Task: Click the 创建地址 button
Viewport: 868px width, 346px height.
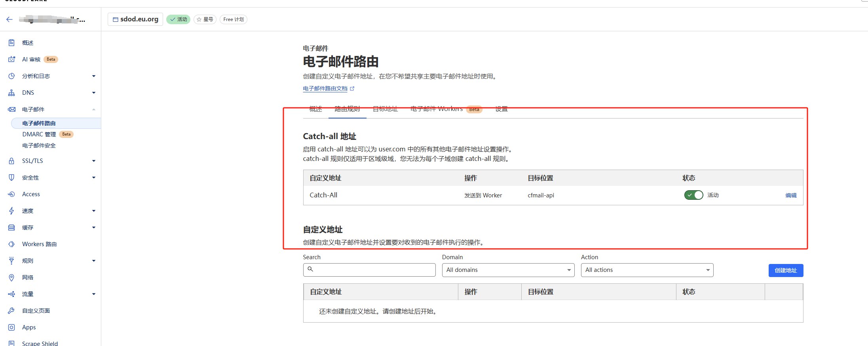Action: 786,270
